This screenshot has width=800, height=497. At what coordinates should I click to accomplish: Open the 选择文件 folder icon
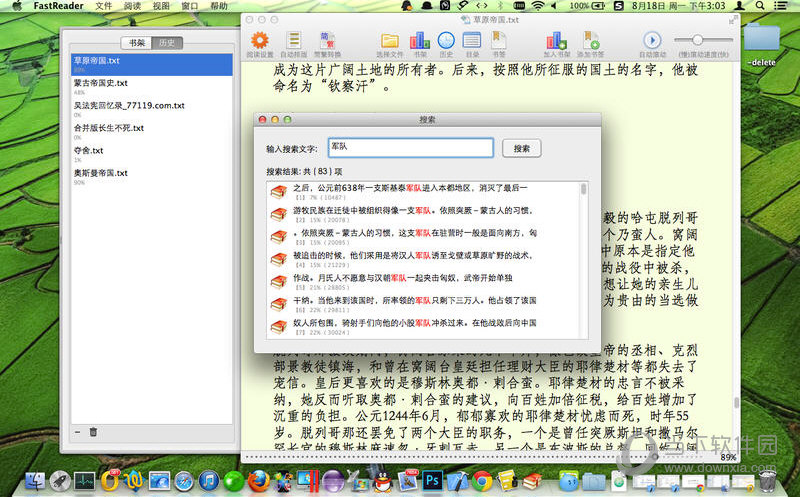click(x=390, y=41)
